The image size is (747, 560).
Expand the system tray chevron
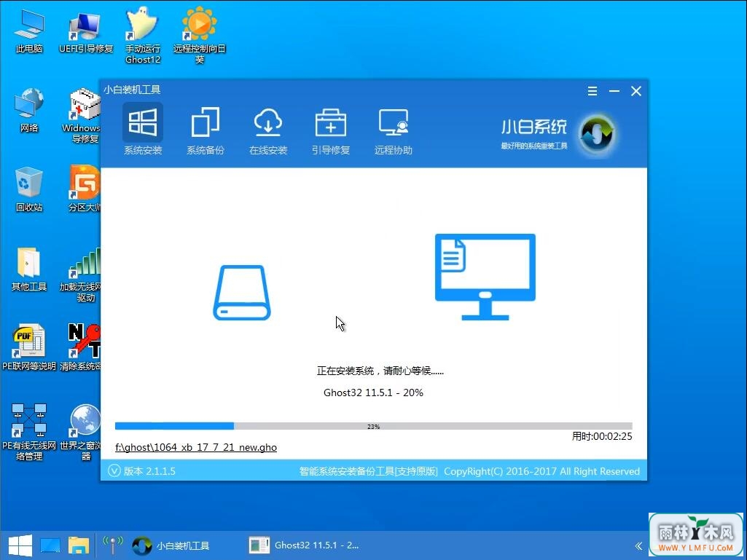pos(639,545)
